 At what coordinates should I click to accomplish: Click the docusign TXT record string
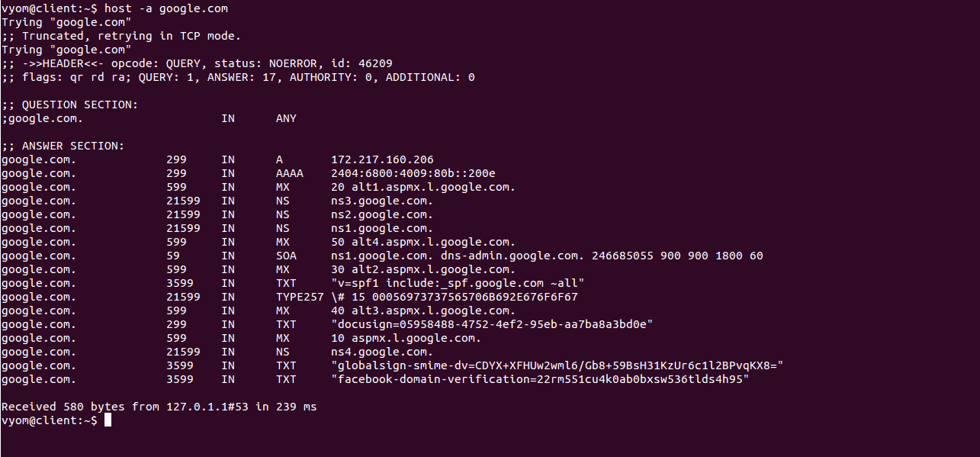(492, 324)
